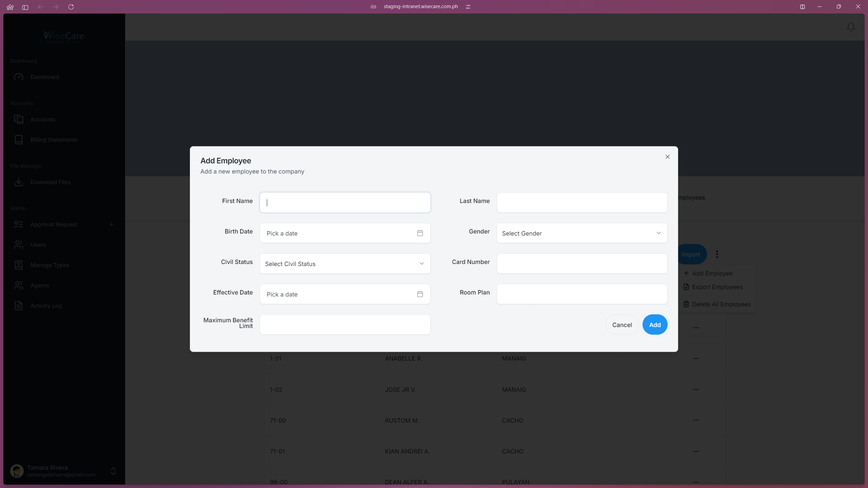Choose Export Employees from the menu
This screenshot has height=488, width=868.
pos(717,287)
